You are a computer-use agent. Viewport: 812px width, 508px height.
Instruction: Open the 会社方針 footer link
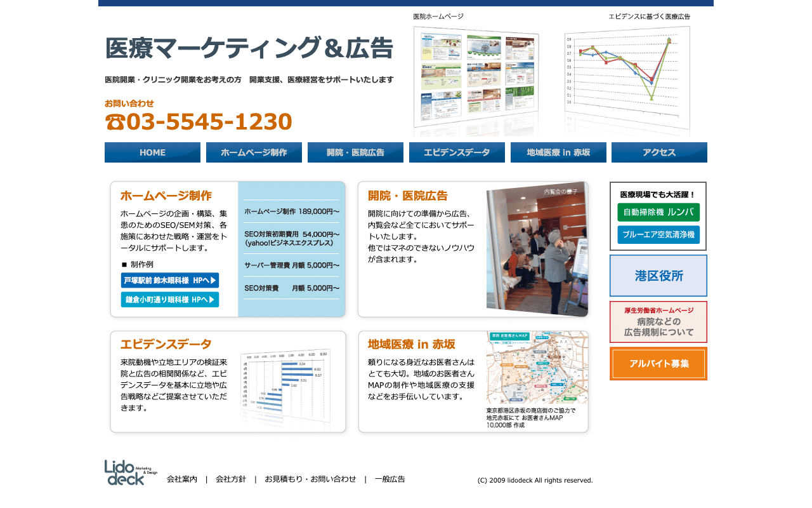(231, 479)
